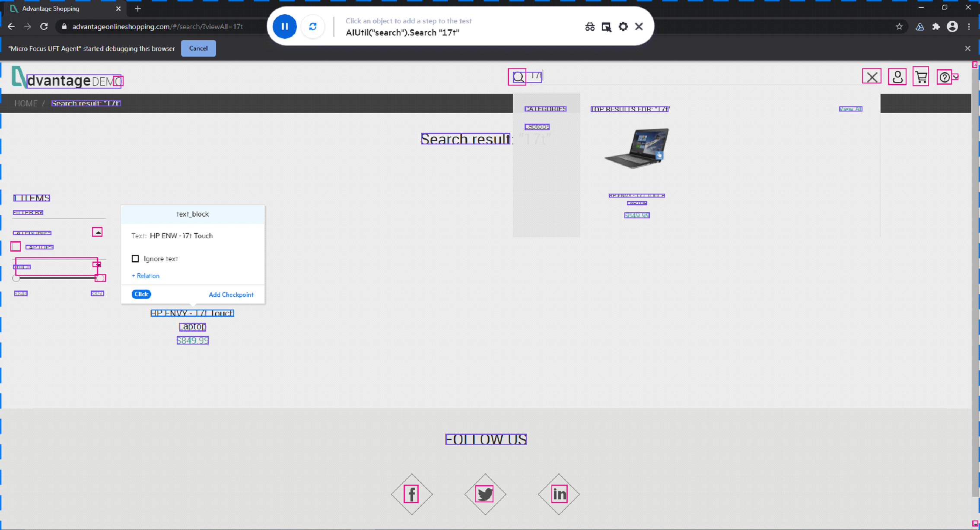
Task: Go back in browser history
Action: click(x=11, y=26)
